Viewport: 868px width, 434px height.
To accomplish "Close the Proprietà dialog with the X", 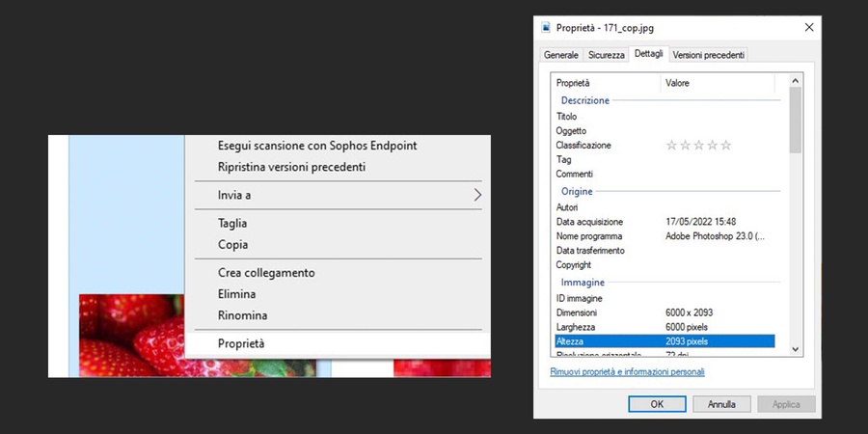I will click(x=808, y=28).
